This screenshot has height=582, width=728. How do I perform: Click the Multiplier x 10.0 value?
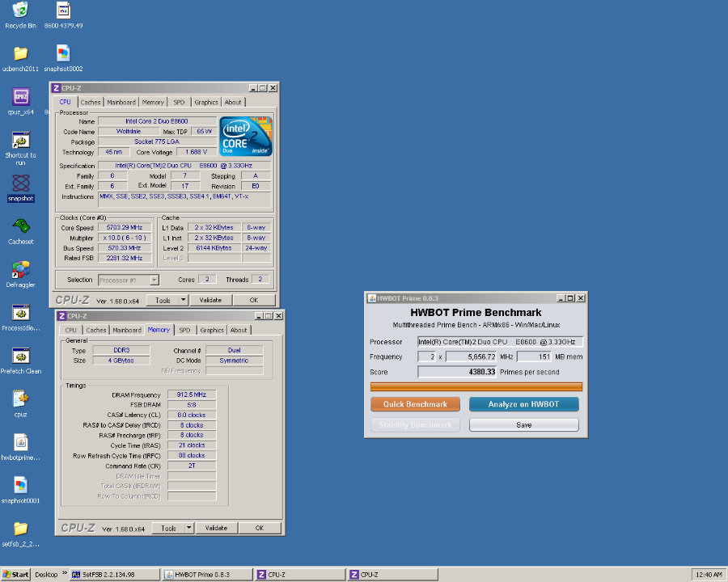click(x=125, y=238)
